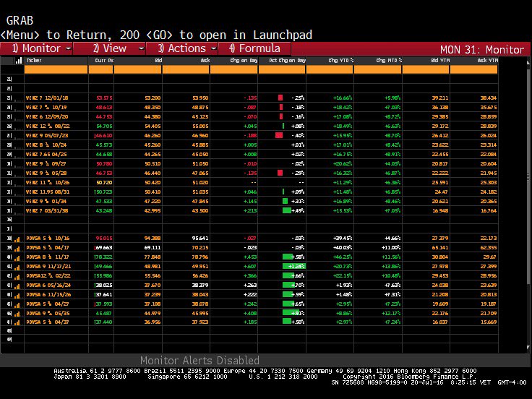The image size is (532, 399).
Task: Expand the 2) View dropdown menu
Action: pyautogui.click(x=110, y=48)
